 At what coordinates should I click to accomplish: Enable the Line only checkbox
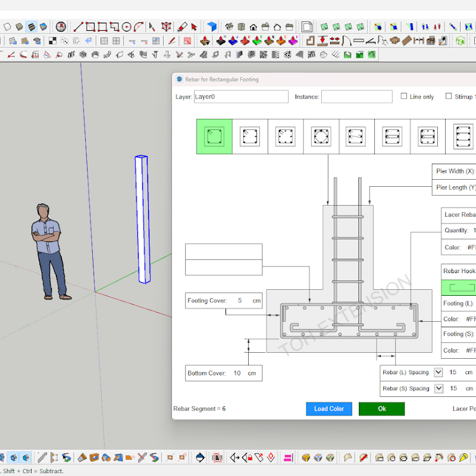(404, 96)
